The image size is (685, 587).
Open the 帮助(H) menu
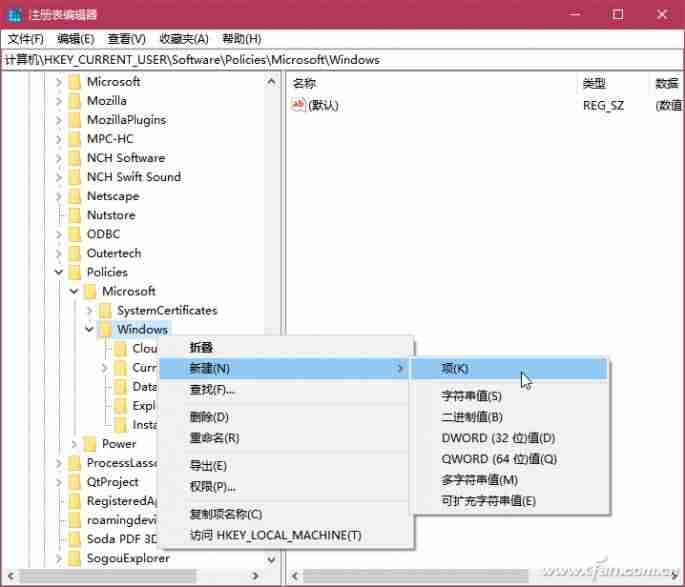tap(242, 39)
